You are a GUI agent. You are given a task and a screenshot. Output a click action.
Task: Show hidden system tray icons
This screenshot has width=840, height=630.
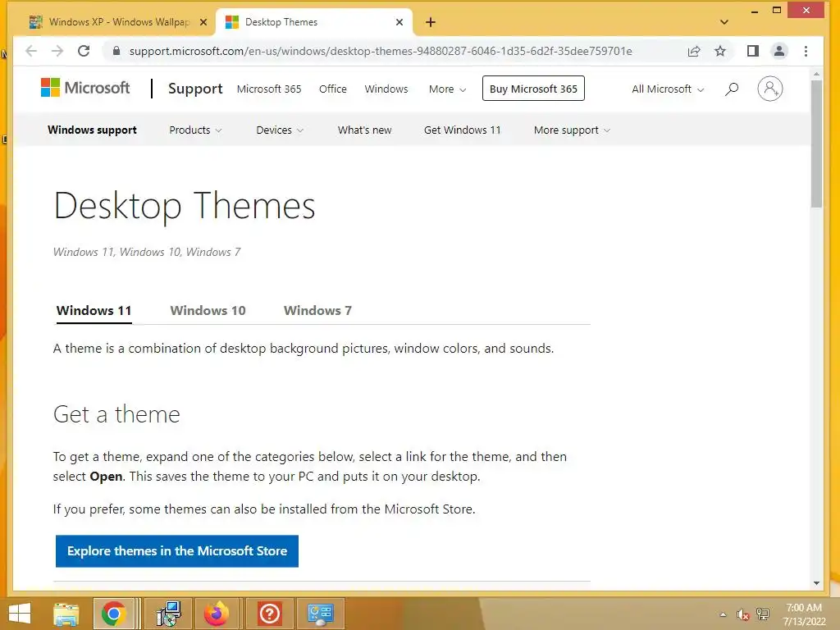click(723, 614)
